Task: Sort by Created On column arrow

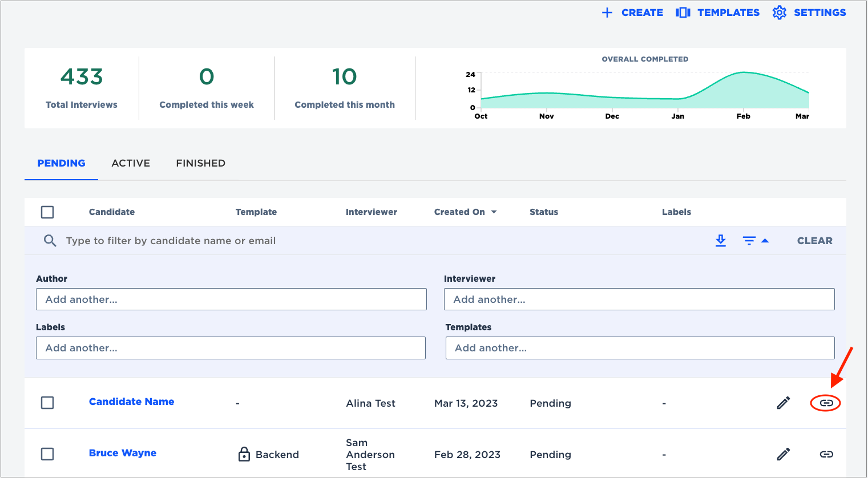Action: click(x=494, y=212)
